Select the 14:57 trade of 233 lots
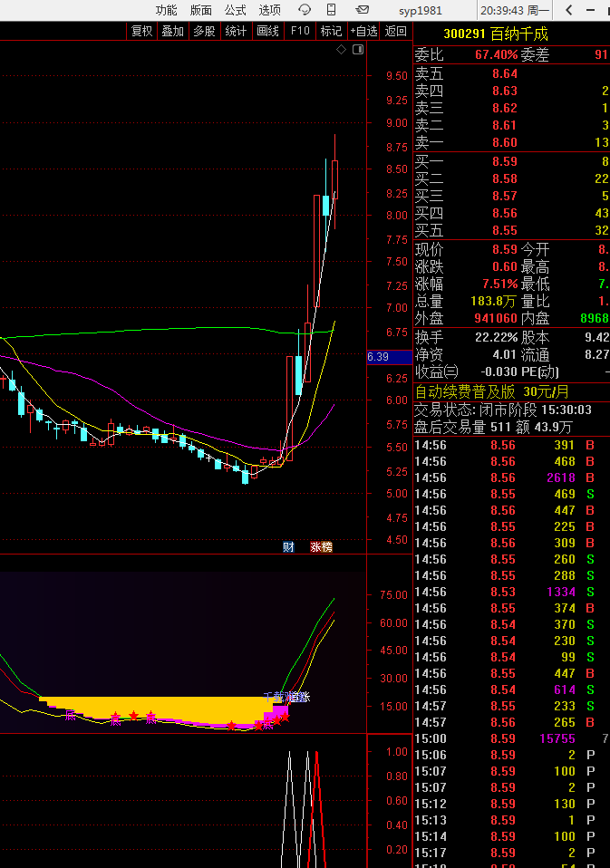This screenshot has height=868, width=610. click(511, 706)
